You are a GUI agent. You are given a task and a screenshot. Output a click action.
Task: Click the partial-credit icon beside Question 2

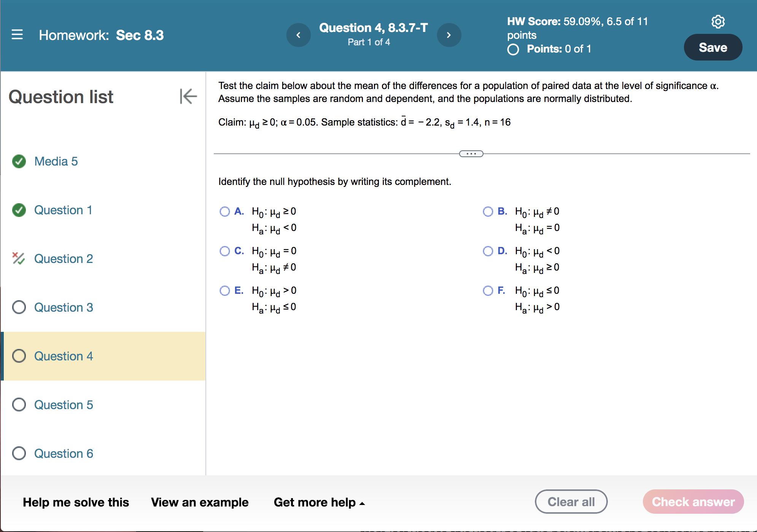tap(18, 259)
